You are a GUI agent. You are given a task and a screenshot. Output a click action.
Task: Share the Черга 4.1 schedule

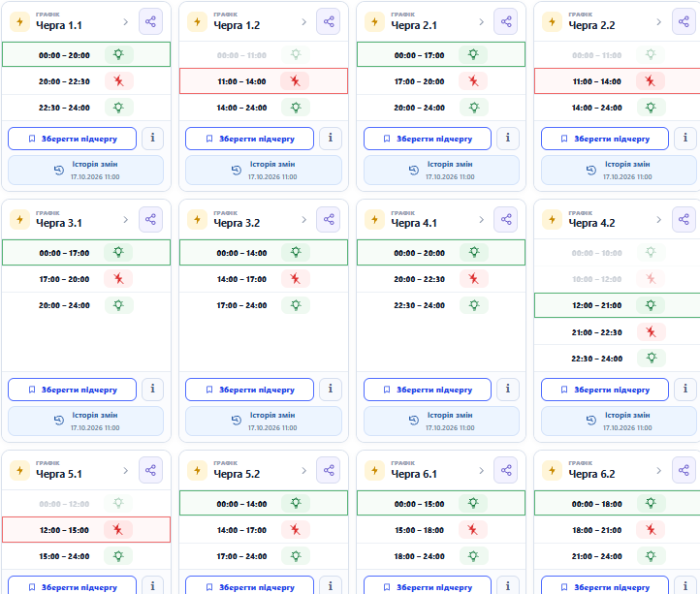coord(506,219)
